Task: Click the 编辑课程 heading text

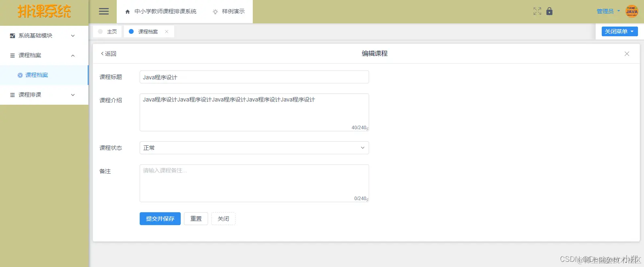Action: [x=375, y=54]
